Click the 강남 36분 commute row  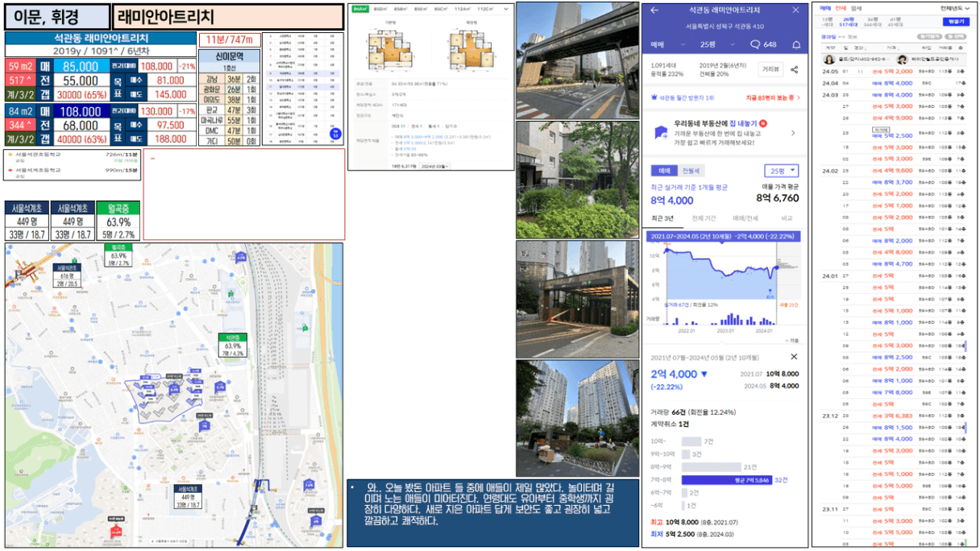[229, 79]
